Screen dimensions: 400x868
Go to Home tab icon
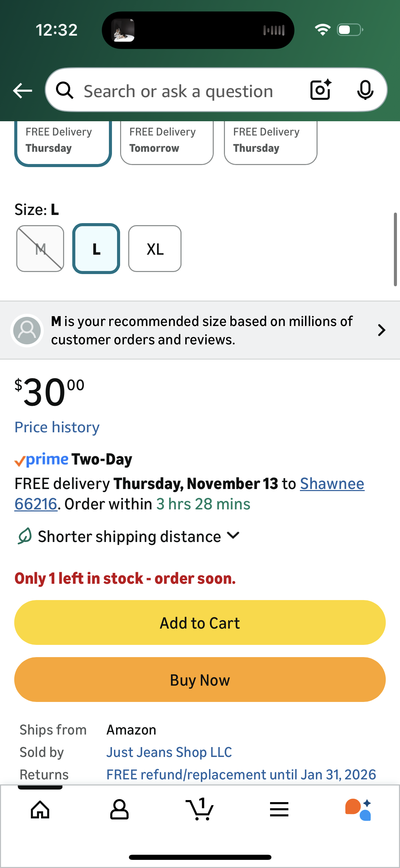40,810
